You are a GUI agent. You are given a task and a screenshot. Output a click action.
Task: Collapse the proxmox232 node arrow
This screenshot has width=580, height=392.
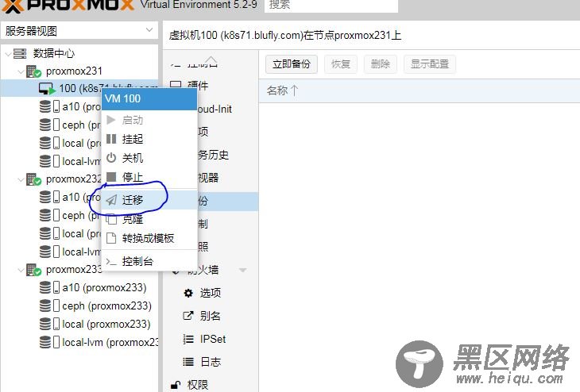coord(21,180)
